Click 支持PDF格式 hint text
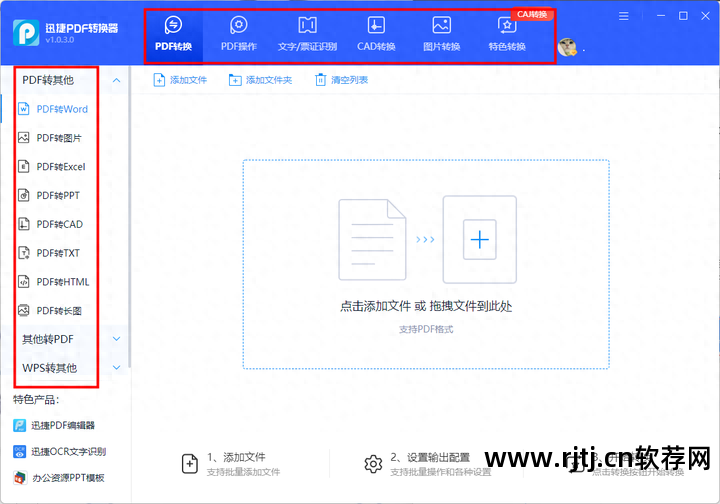 tap(426, 329)
